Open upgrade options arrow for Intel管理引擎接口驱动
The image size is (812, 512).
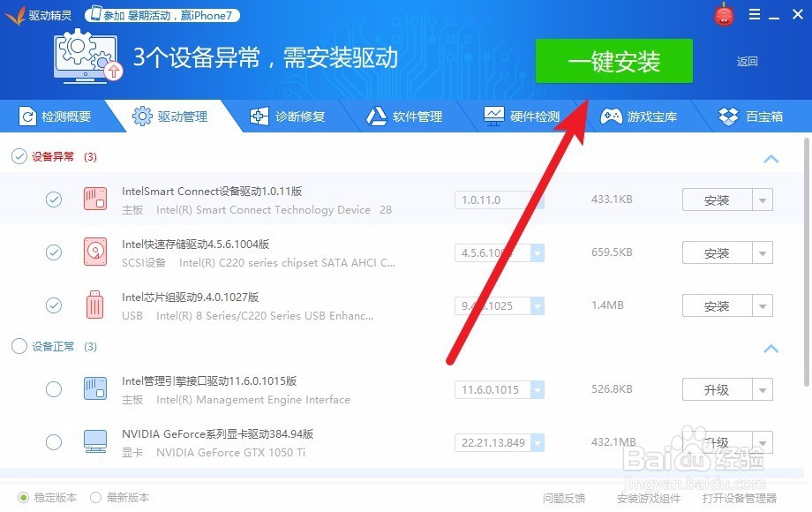click(x=763, y=389)
